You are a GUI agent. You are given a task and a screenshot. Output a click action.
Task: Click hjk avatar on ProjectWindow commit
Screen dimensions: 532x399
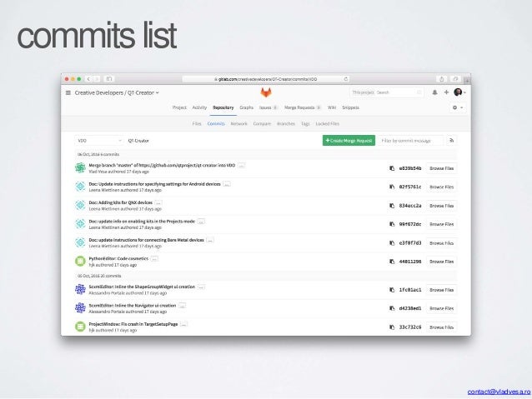pos(80,327)
